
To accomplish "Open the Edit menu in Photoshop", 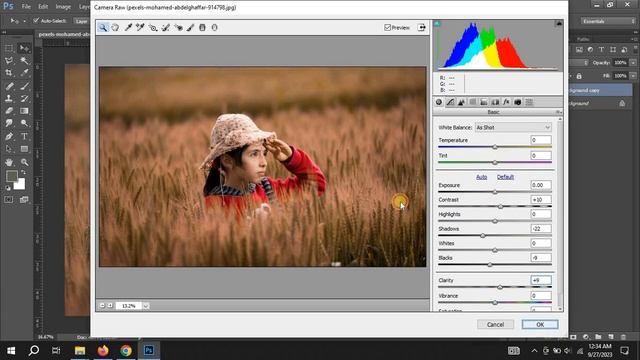I will tap(43, 7).
